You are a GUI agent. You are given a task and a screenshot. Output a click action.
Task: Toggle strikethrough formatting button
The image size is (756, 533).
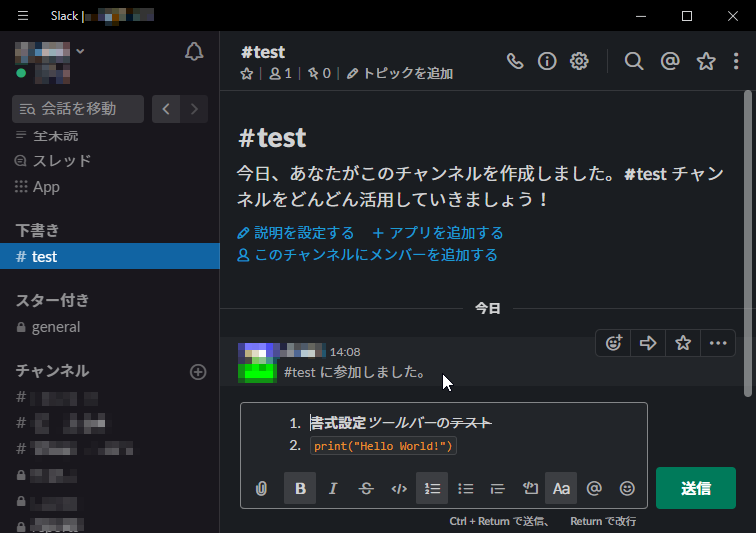coord(366,488)
